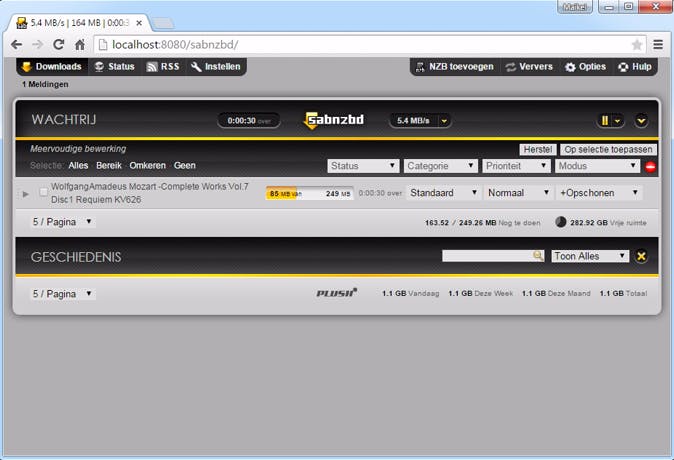Open the queue options chevron button
This screenshot has width=674, height=460.
[641, 121]
